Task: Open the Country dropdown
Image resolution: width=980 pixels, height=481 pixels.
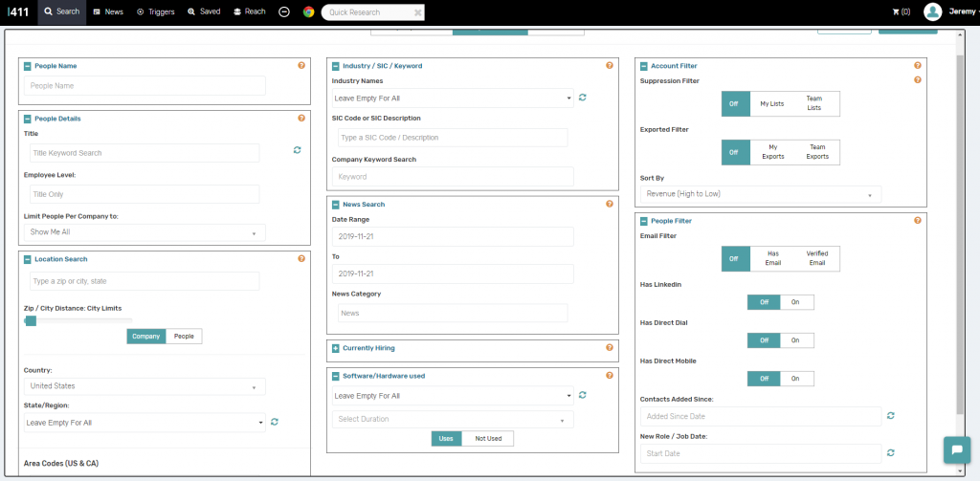Action: coord(145,386)
